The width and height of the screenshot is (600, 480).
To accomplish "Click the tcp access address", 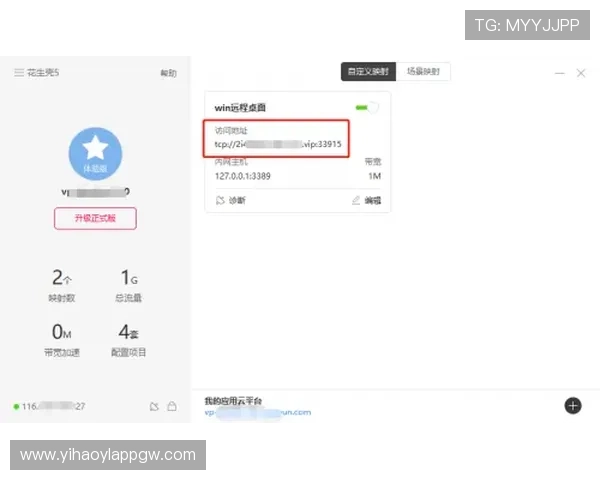I will pyautogui.click(x=278, y=144).
